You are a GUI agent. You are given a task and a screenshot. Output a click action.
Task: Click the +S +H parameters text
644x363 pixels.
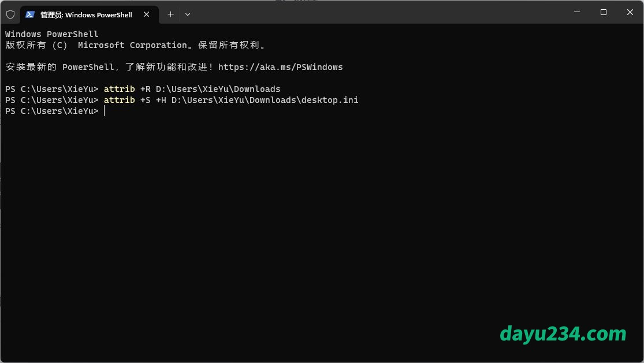tap(153, 100)
